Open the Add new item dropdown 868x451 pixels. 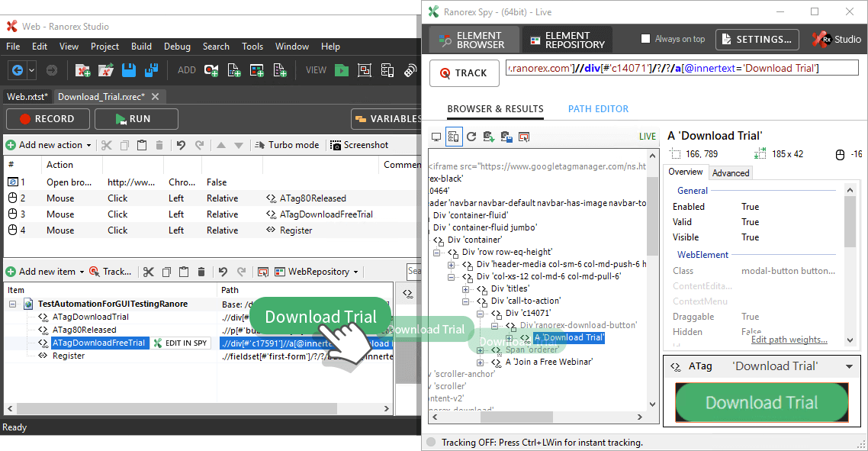[46, 272]
